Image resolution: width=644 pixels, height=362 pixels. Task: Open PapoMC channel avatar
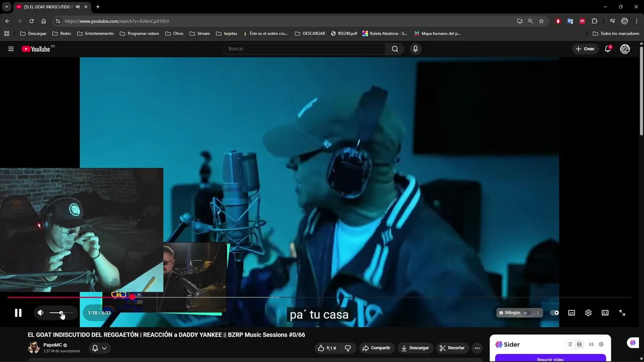pos(34,347)
